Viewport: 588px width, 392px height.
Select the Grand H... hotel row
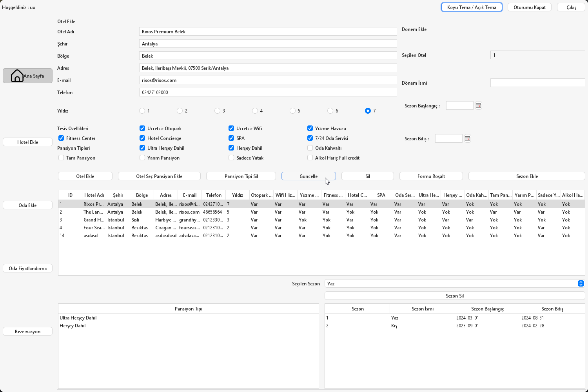[x=321, y=220]
